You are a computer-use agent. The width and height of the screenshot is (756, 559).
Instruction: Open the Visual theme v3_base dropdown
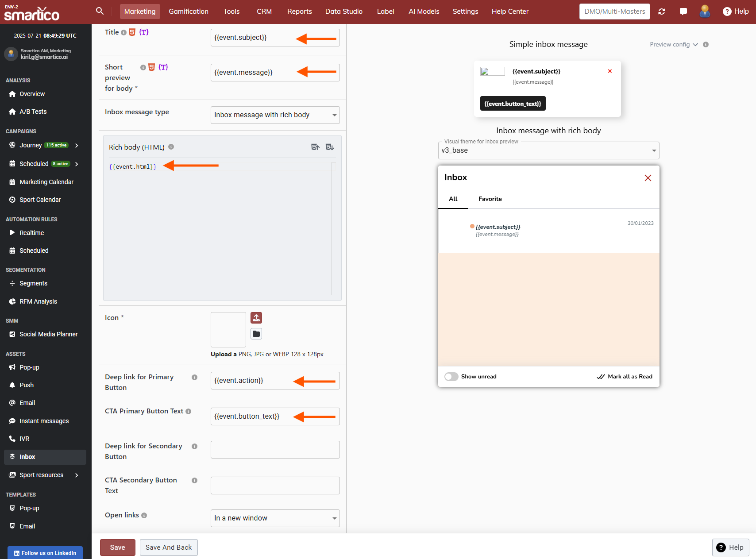click(548, 150)
